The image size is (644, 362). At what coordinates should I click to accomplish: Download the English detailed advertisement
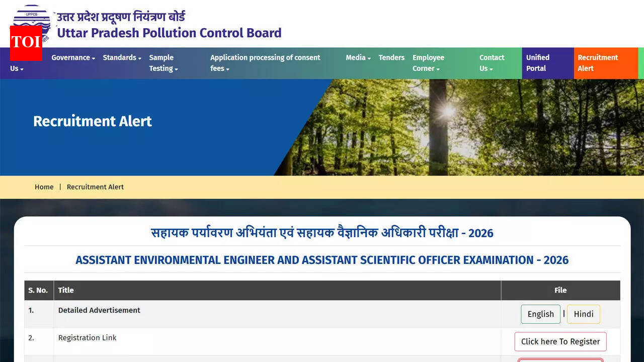[540, 314]
